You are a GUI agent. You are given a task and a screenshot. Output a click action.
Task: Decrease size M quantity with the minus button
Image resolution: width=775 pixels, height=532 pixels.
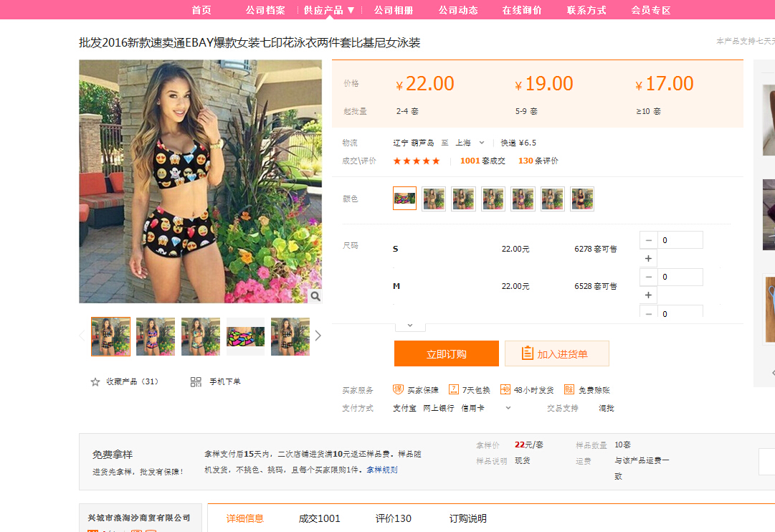[648, 277]
